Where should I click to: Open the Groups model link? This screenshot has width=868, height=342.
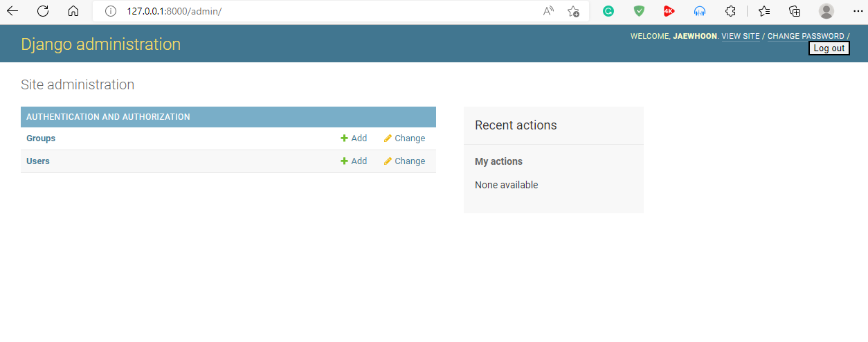point(41,138)
